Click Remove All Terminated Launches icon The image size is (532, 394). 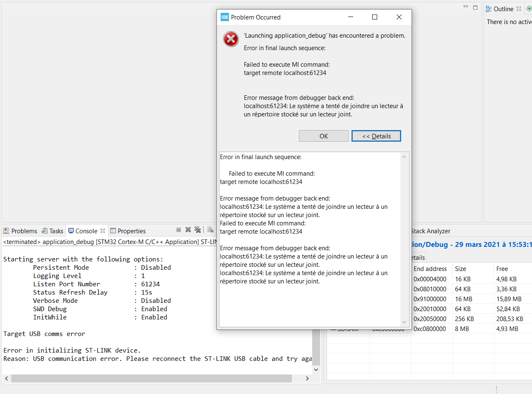click(197, 230)
